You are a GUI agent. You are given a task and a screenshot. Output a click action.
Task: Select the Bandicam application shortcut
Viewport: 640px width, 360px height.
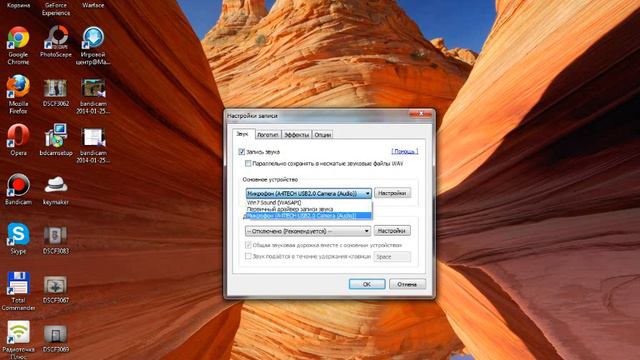click(x=18, y=189)
